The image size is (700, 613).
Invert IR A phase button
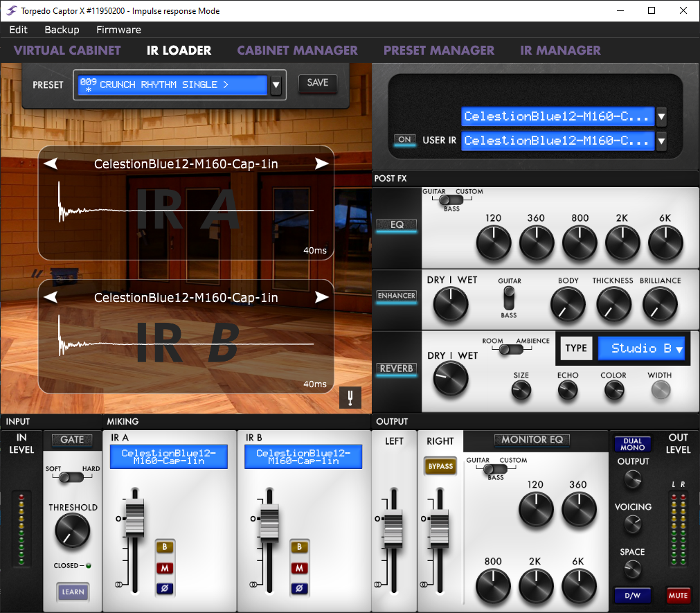(x=165, y=589)
